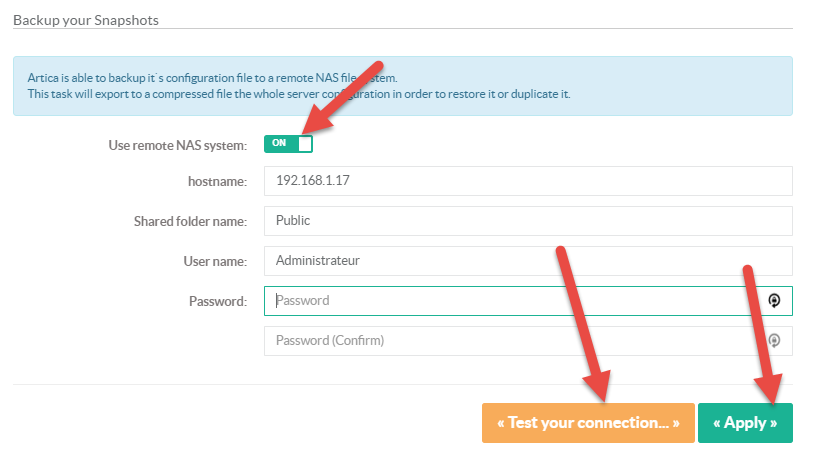
Task: Click the key icon in Password field
Action: tap(774, 301)
